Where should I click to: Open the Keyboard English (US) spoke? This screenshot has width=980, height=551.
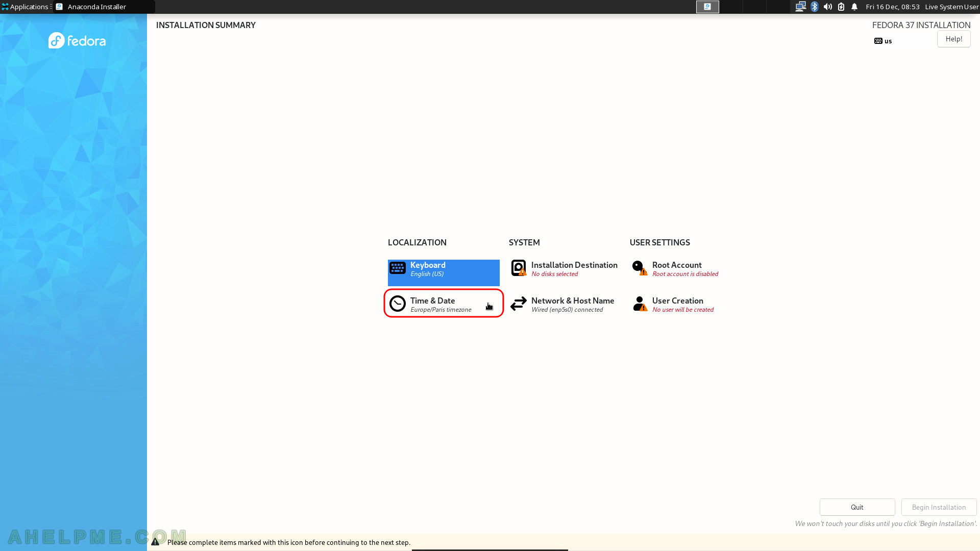point(444,272)
